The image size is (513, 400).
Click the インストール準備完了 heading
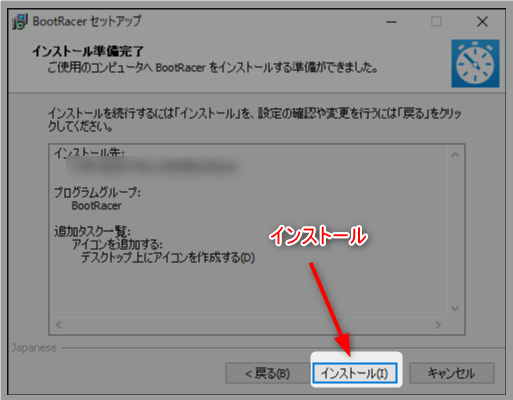pyautogui.click(x=88, y=51)
